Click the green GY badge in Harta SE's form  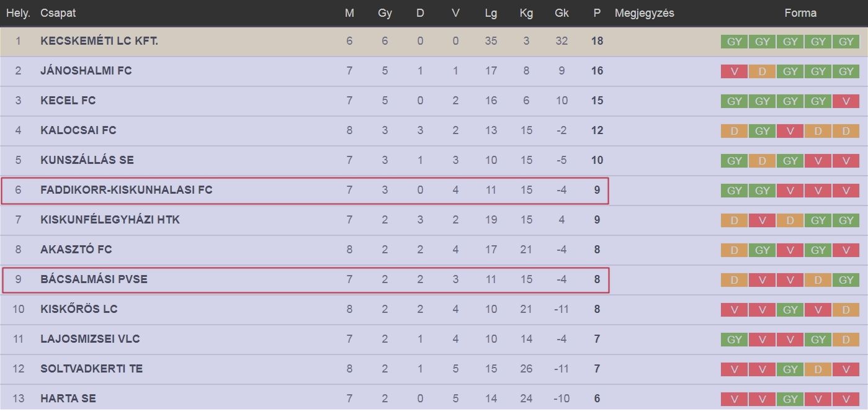(790, 399)
